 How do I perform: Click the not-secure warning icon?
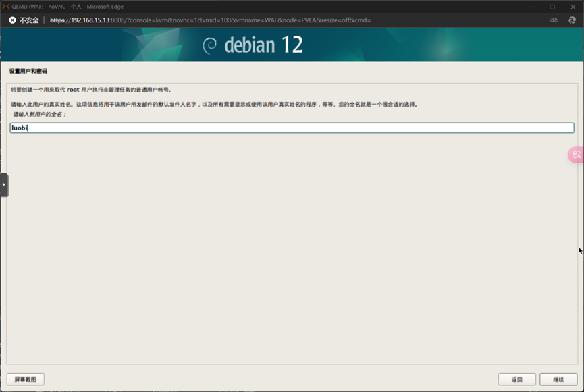[x=12, y=20]
